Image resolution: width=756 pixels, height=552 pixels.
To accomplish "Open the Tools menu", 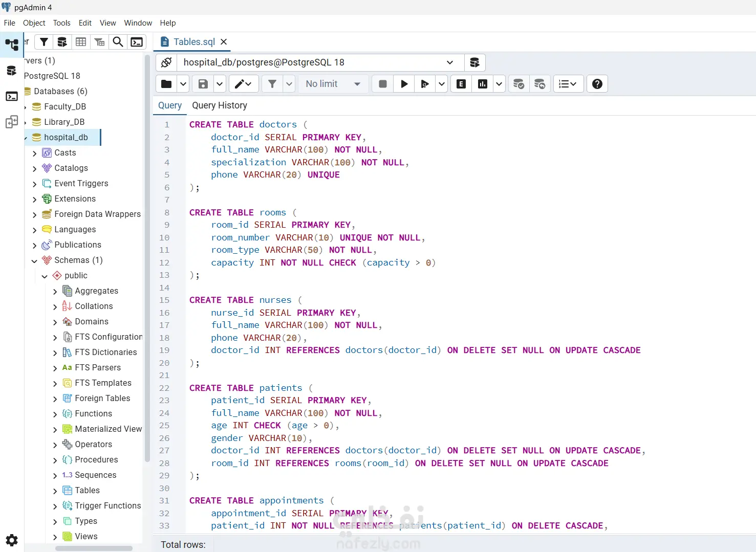I will [x=61, y=23].
